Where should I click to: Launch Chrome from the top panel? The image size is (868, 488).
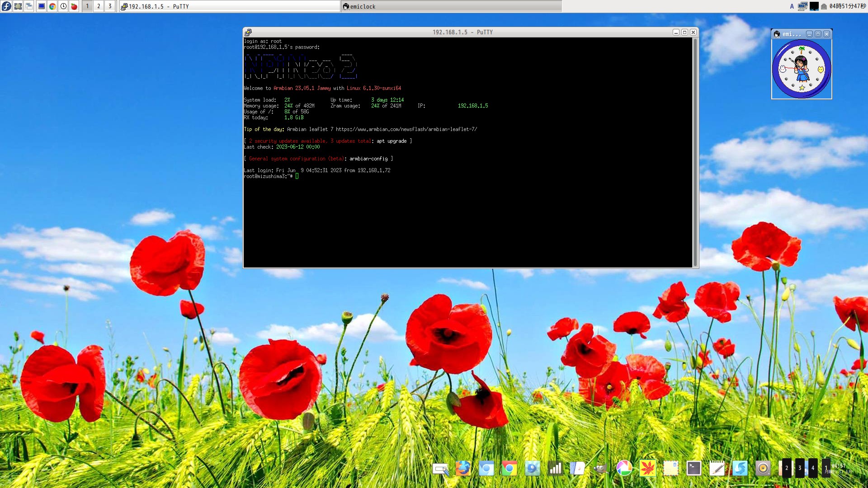pyautogui.click(x=52, y=6)
